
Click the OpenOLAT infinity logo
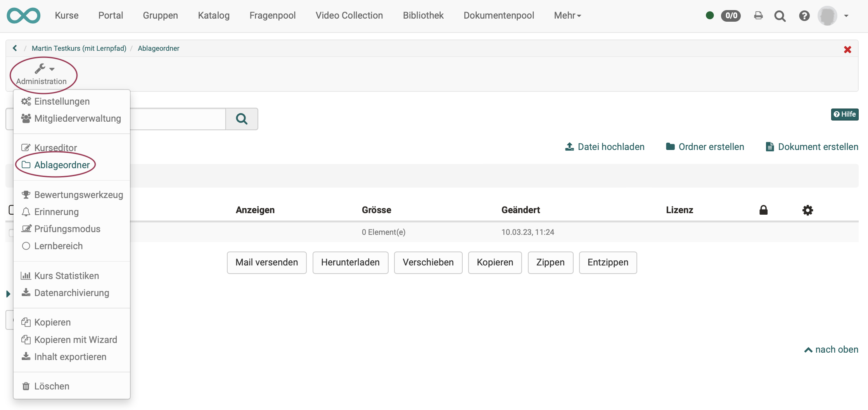click(x=23, y=16)
